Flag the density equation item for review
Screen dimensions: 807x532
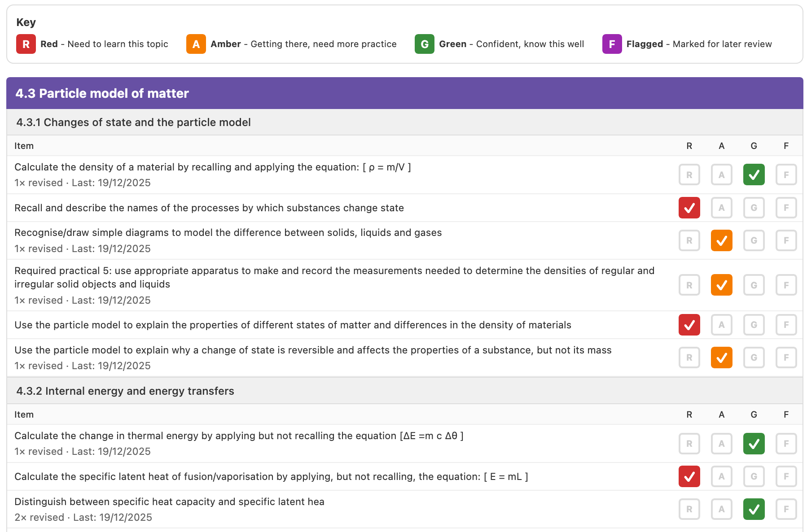[x=786, y=174]
